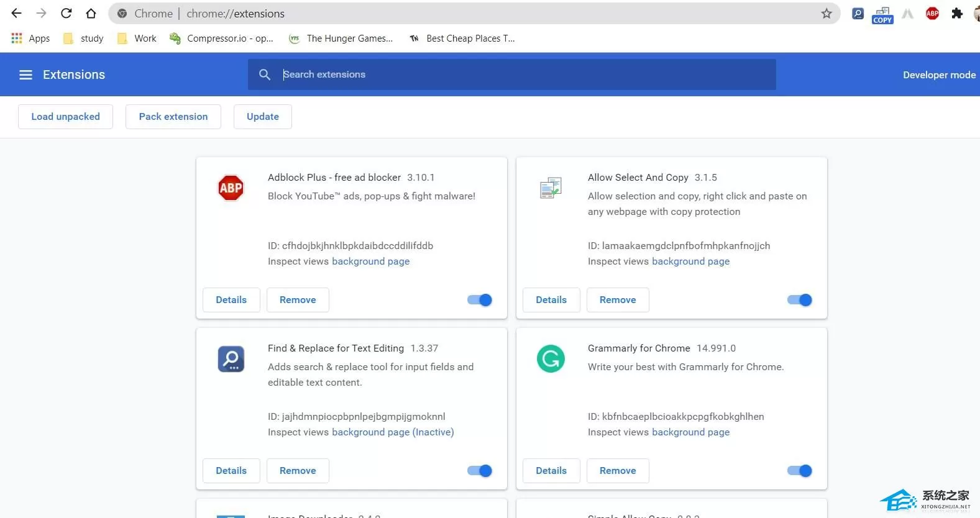Open the Find & Replace toolbar extension icon
The image size is (980, 518).
click(858, 13)
